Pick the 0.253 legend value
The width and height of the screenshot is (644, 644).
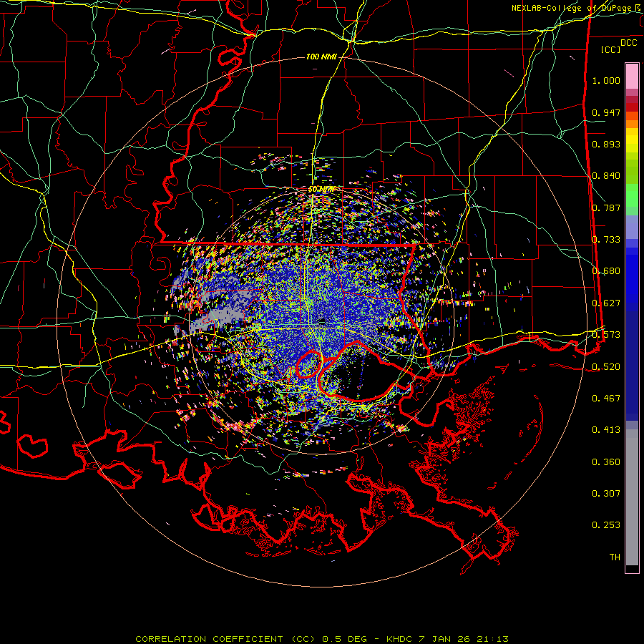(x=606, y=525)
